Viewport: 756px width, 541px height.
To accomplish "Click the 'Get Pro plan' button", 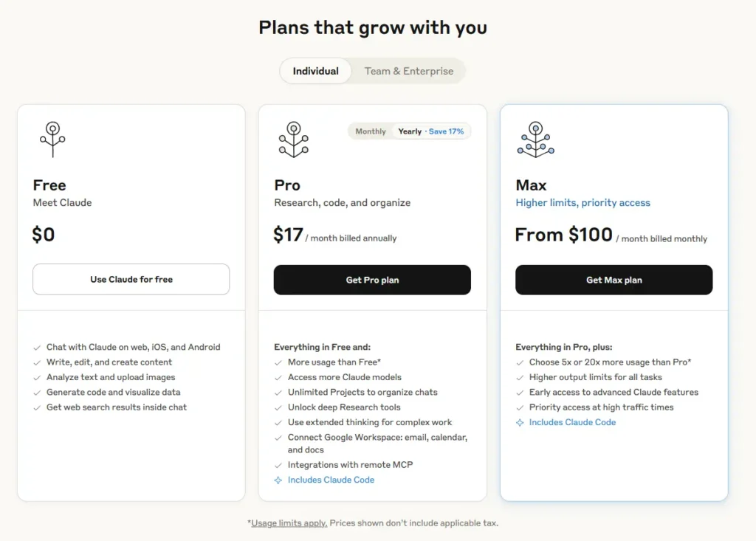I will (x=372, y=280).
